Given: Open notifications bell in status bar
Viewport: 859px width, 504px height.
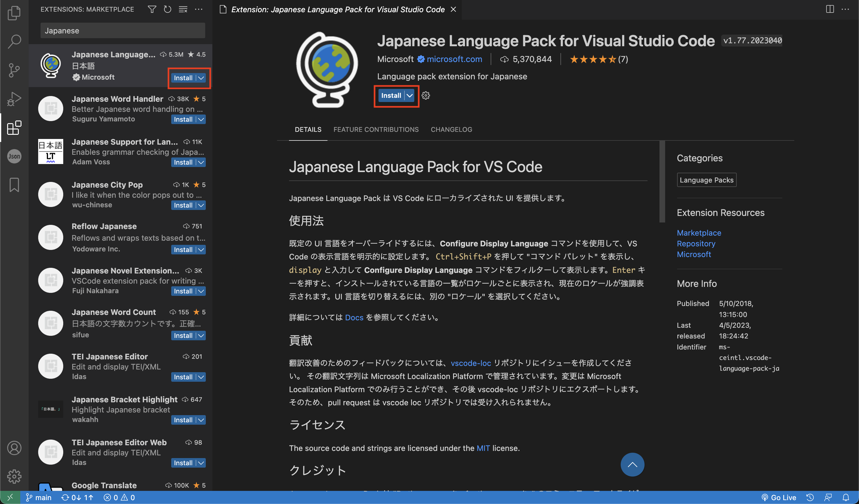Looking at the screenshot, I should pyautogui.click(x=846, y=497).
